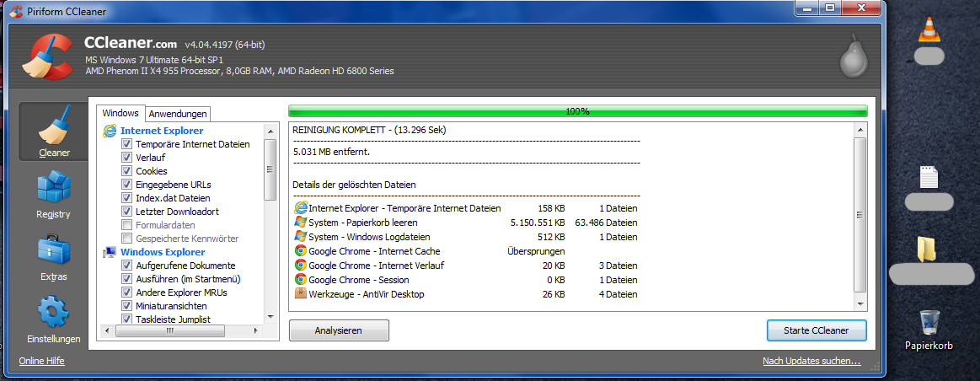
Task: Click the text document desktop icon
Action: [929, 177]
